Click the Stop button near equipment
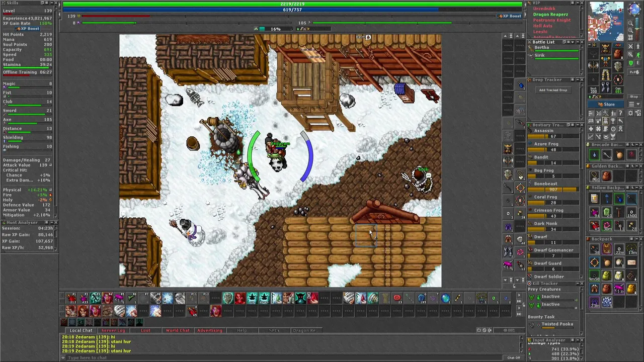 (x=634, y=97)
